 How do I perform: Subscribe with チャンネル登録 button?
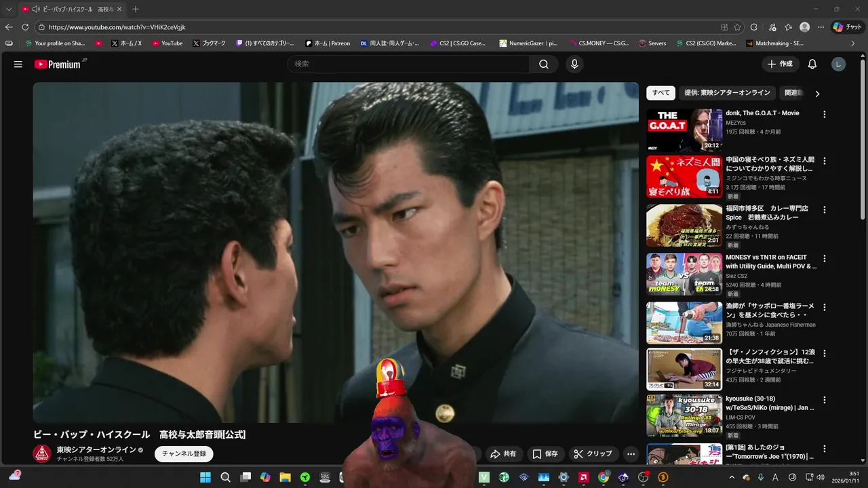[184, 454]
